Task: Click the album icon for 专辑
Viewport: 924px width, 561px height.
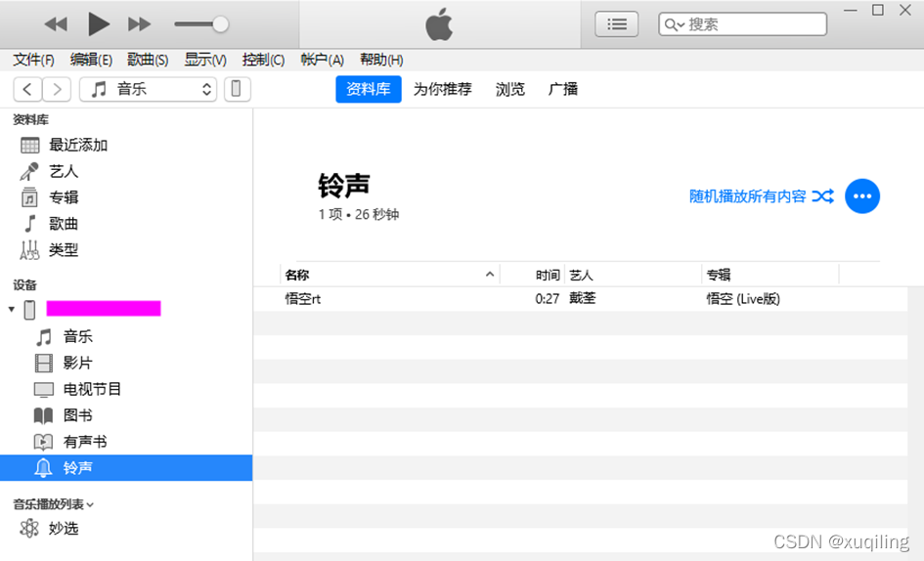Action: (29, 197)
